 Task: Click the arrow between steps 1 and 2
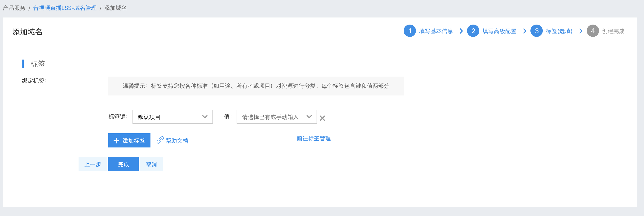pyautogui.click(x=461, y=31)
